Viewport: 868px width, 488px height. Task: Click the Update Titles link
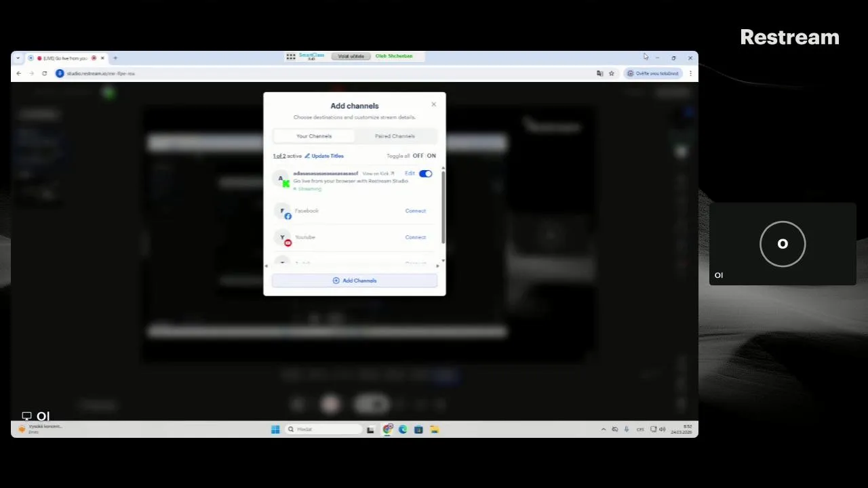pos(324,156)
